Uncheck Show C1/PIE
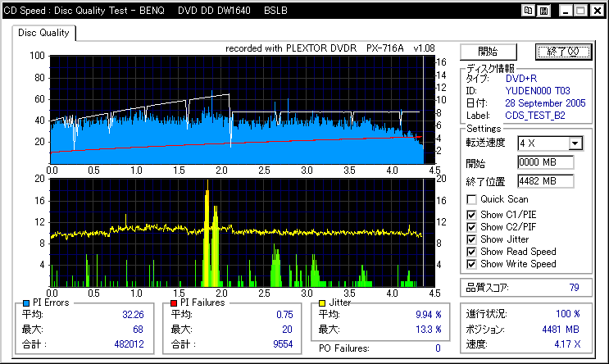 point(471,215)
